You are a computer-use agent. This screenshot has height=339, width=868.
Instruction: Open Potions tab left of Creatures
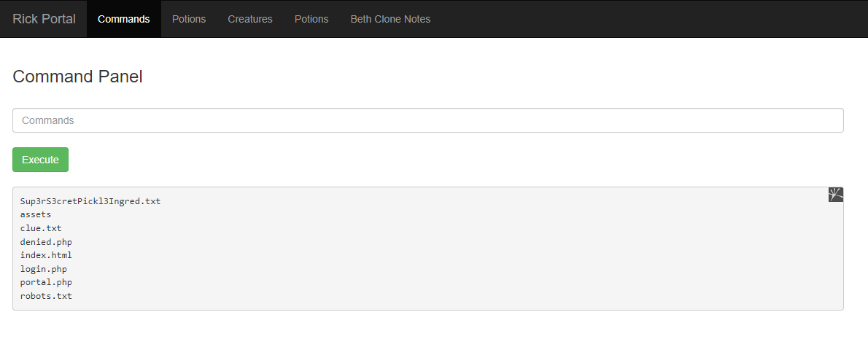click(189, 19)
